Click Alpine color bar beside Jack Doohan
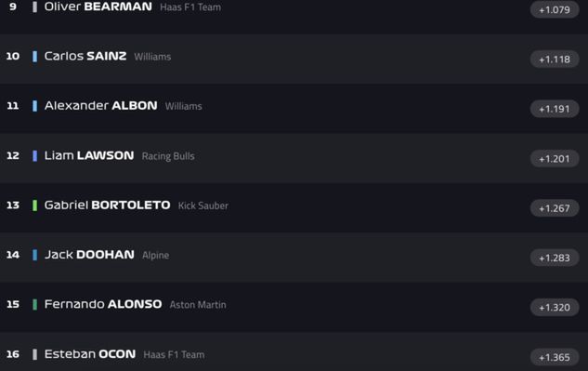588x371 pixels. [x=35, y=255]
